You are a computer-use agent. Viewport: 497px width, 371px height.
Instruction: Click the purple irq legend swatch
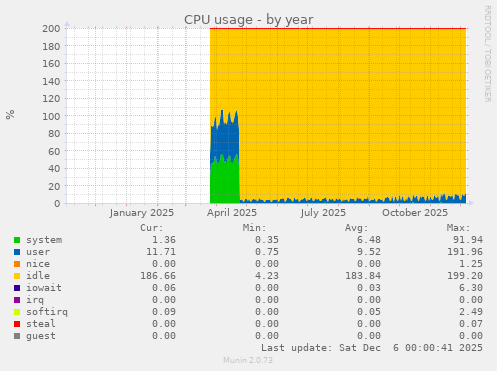click(x=17, y=300)
